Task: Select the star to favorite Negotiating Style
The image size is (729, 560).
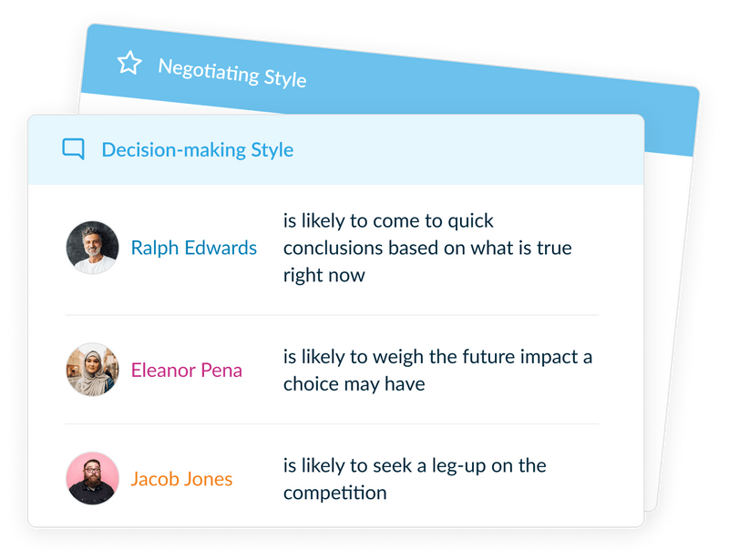Action: [128, 62]
